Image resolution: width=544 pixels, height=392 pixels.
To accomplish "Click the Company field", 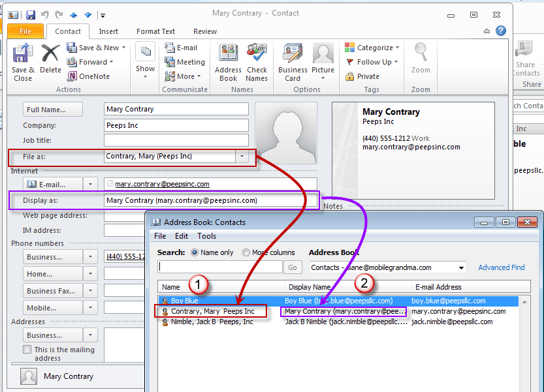I will [x=176, y=125].
